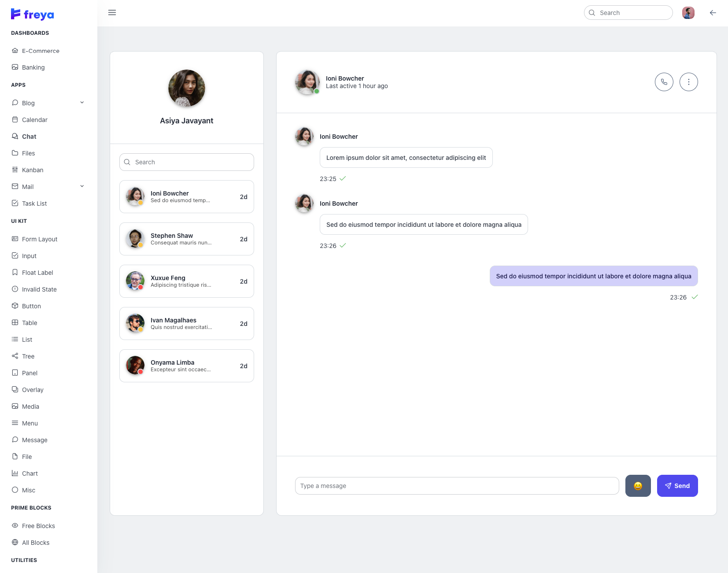
Task: Open the user profile avatar in top bar
Action: pos(688,13)
